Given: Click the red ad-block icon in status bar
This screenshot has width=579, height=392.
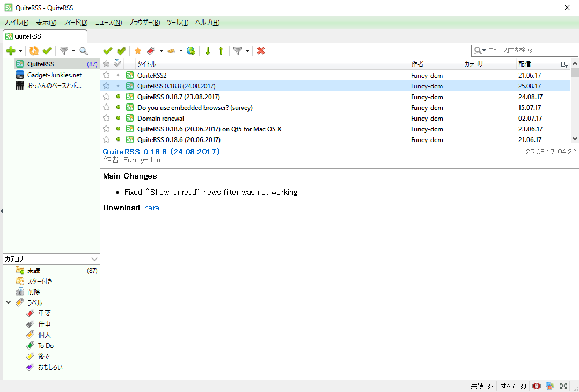Looking at the screenshot, I should coord(537,386).
